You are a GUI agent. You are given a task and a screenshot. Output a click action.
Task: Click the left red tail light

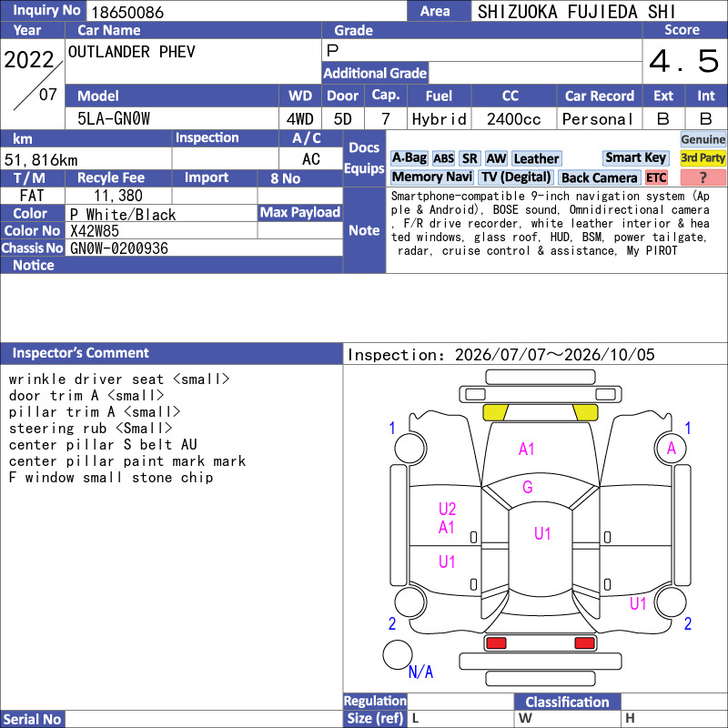click(496, 643)
